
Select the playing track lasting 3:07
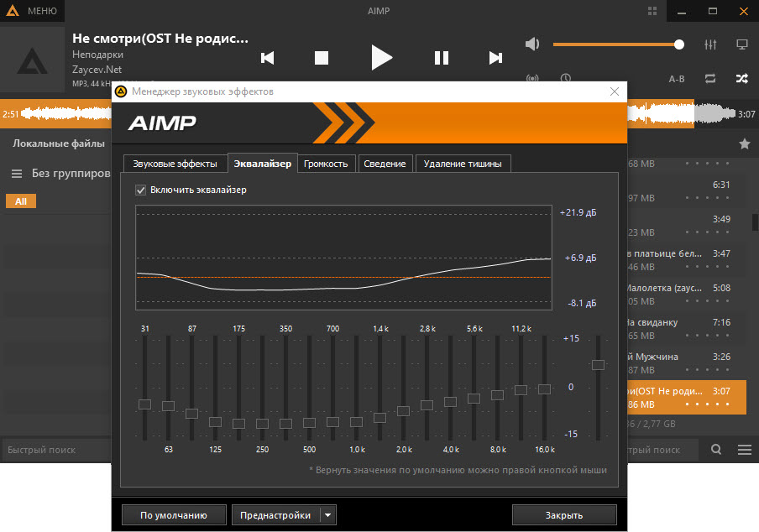(687, 398)
